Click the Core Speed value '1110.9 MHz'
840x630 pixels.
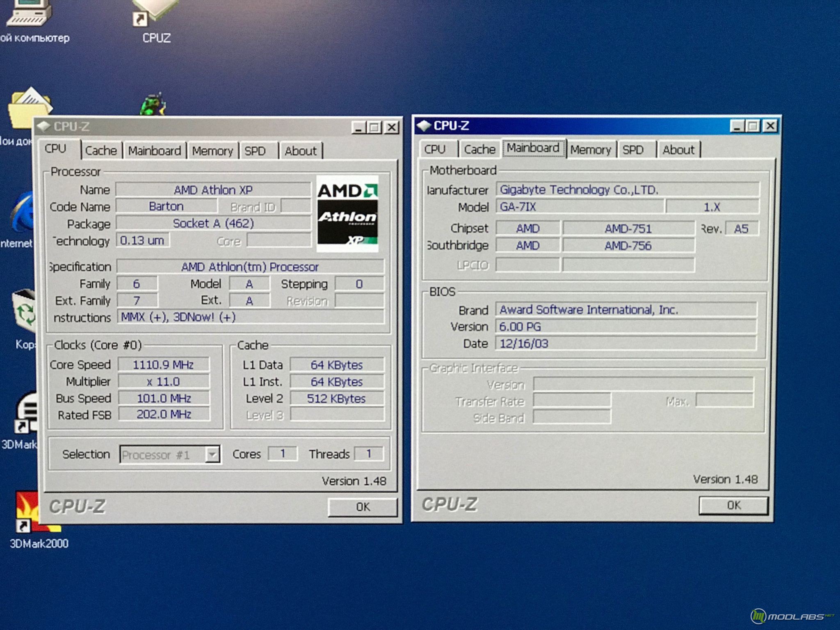(164, 365)
